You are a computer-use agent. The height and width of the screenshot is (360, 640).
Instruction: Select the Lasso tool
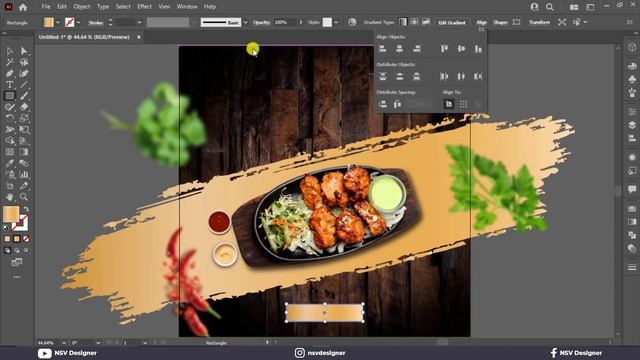(x=24, y=62)
